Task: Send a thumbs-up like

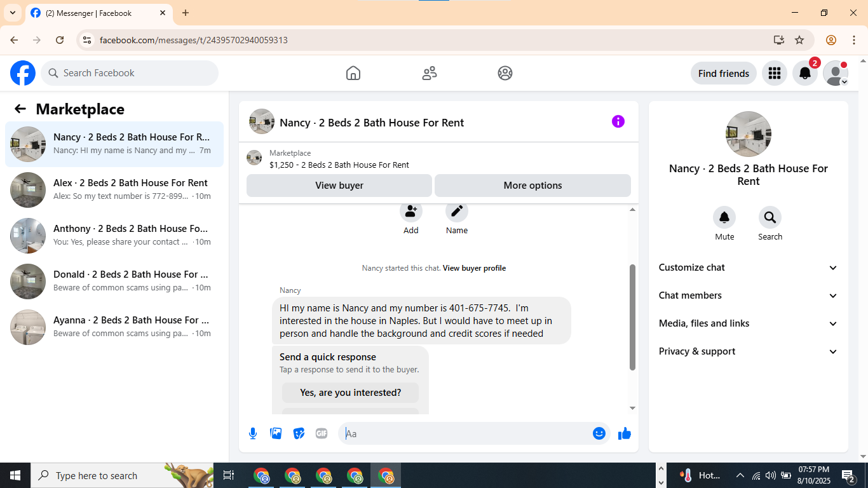Action: click(625, 433)
